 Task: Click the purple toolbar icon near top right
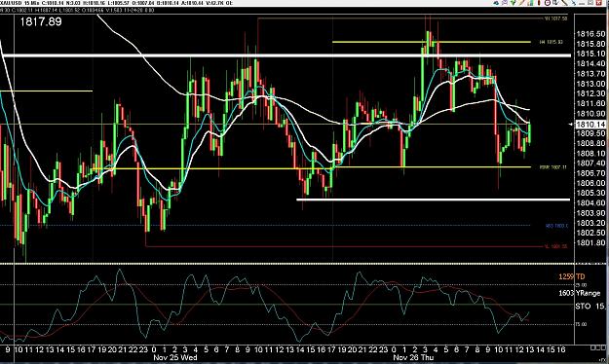coord(505,3)
